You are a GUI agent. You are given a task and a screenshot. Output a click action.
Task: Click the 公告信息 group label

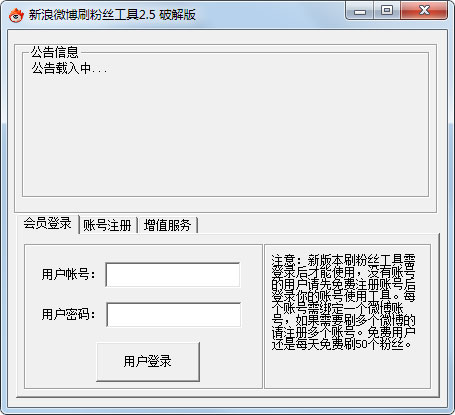(55, 52)
